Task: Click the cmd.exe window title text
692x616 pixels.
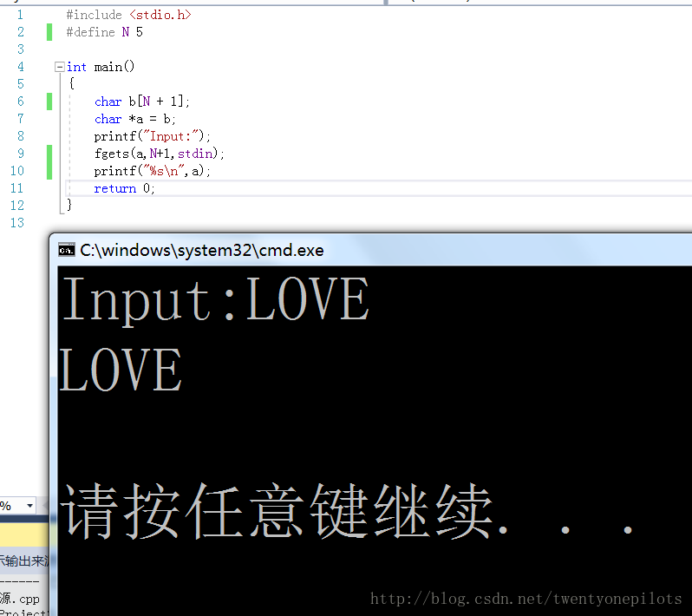Action: click(x=202, y=251)
